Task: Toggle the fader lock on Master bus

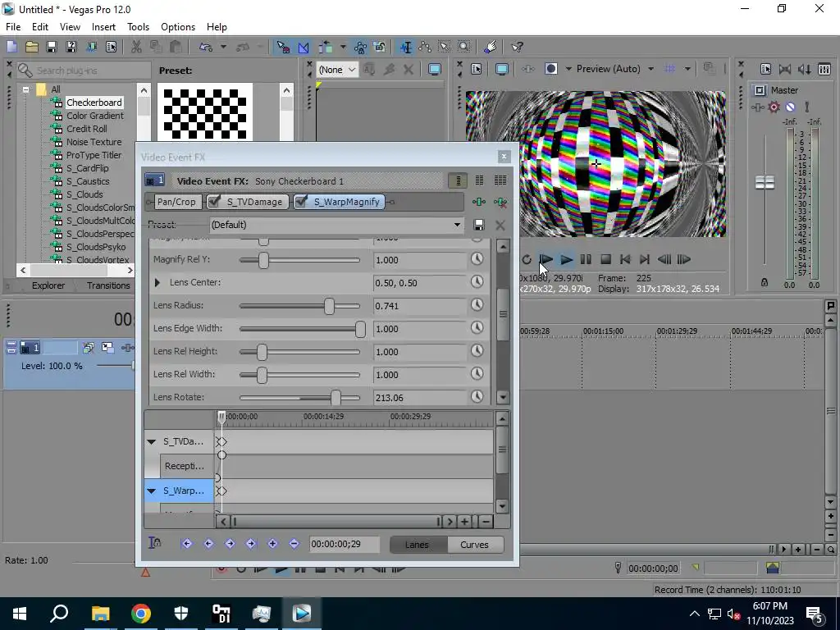Action: [x=765, y=282]
